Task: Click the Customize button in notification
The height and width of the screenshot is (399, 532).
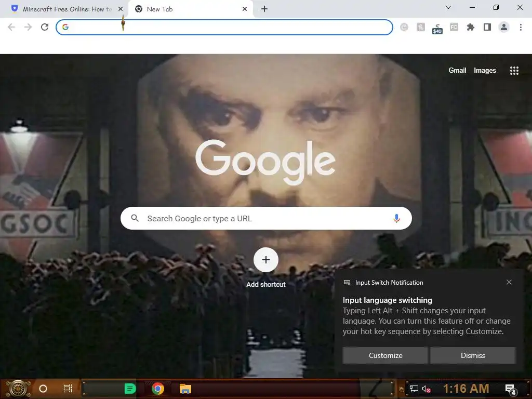Action: point(385,355)
